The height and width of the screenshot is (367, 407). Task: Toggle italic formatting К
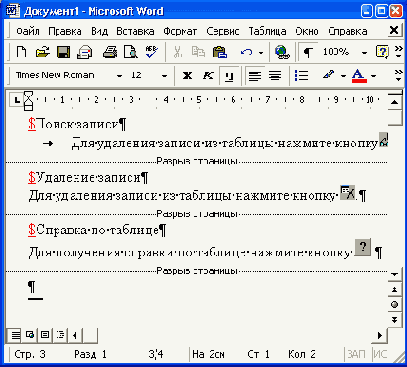pyautogui.click(x=208, y=76)
